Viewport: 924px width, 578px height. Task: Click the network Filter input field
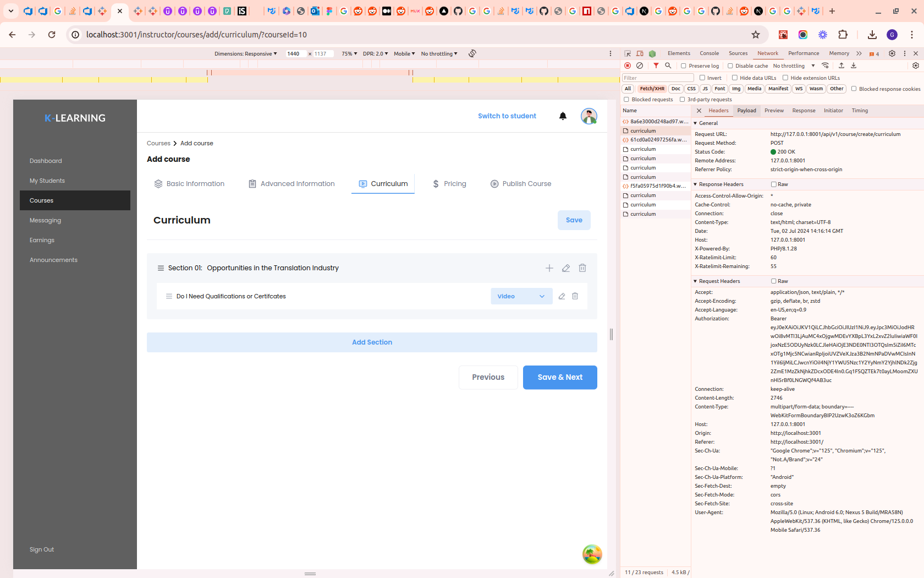coord(657,78)
